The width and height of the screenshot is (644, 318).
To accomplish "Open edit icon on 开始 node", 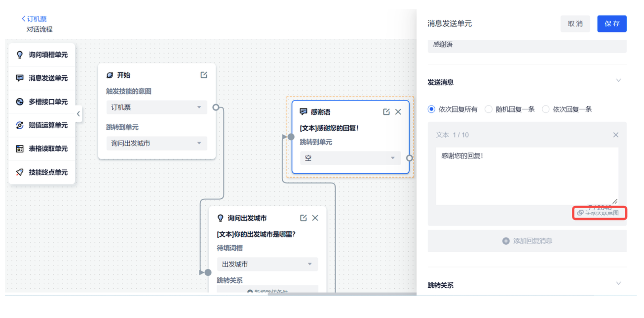I will coord(204,75).
